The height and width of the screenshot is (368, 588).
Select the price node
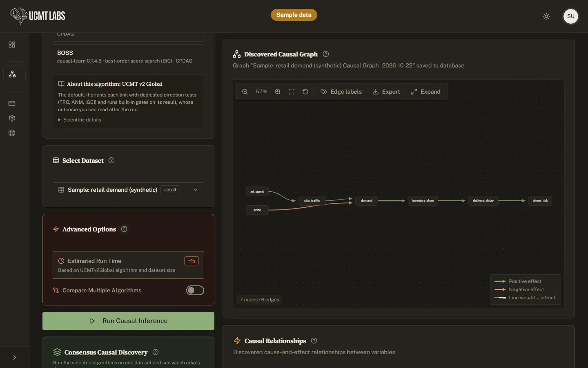(x=257, y=210)
